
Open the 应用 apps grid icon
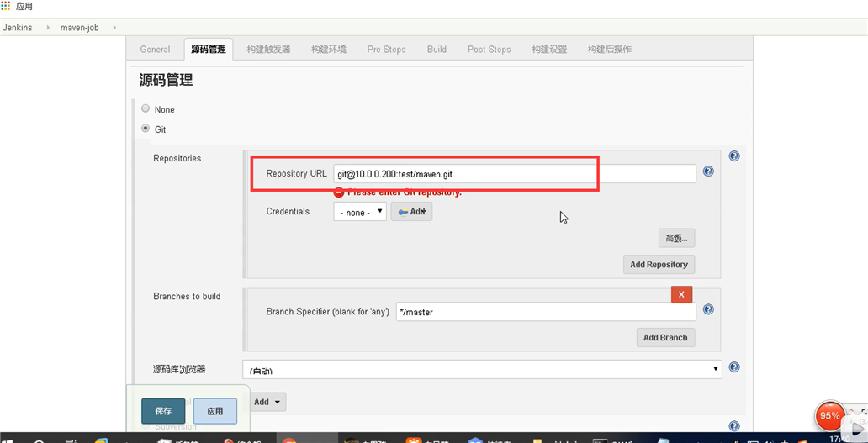6,6
